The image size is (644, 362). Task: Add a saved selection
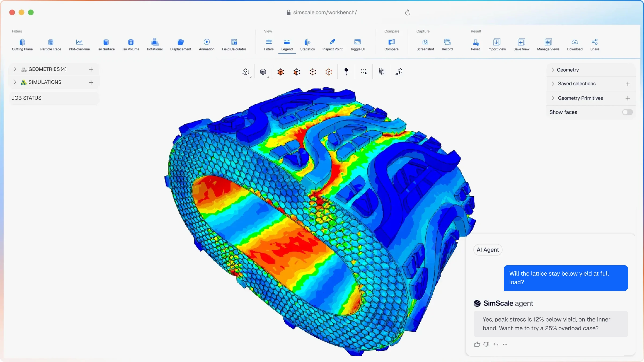(x=628, y=84)
